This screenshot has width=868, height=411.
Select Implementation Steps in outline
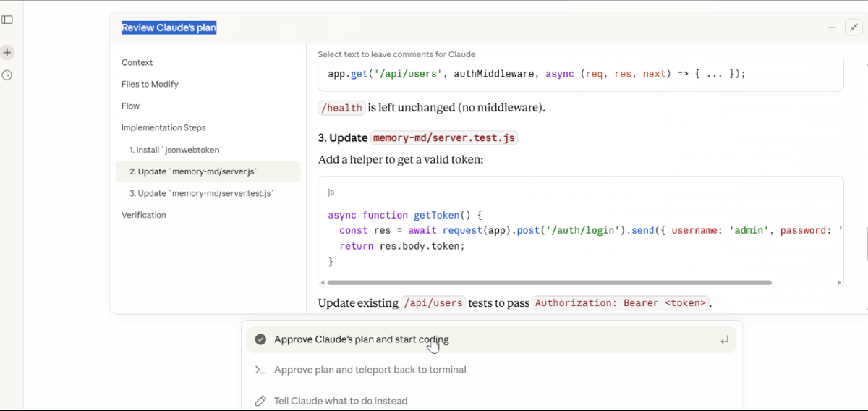point(163,128)
